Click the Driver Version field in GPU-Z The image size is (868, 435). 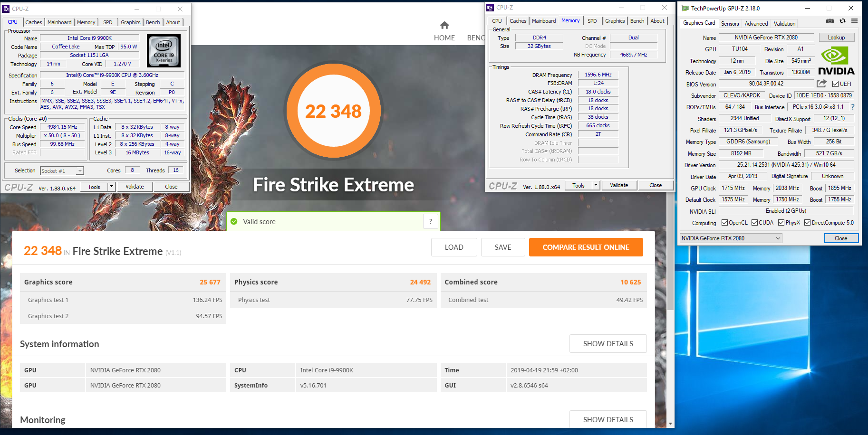click(786, 165)
